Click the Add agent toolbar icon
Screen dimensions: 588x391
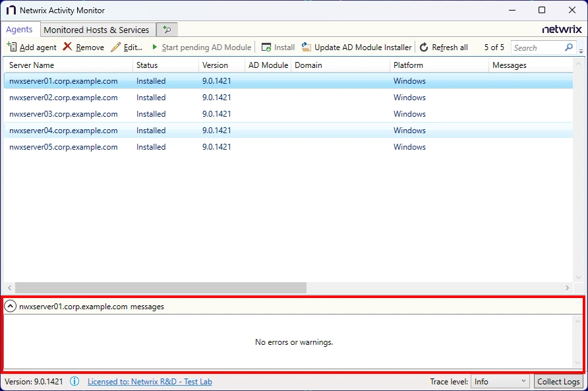12,47
